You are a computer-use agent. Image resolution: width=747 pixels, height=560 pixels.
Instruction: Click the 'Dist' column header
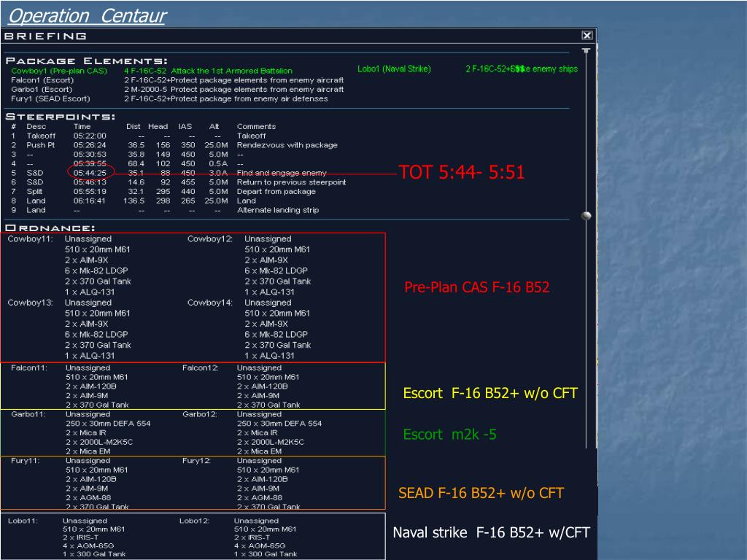pyautogui.click(x=133, y=126)
